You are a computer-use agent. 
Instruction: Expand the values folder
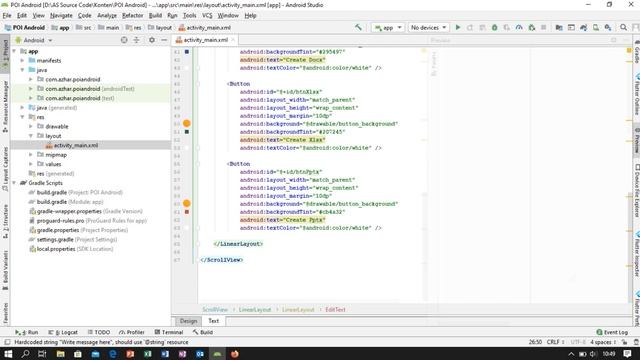pos(31,164)
